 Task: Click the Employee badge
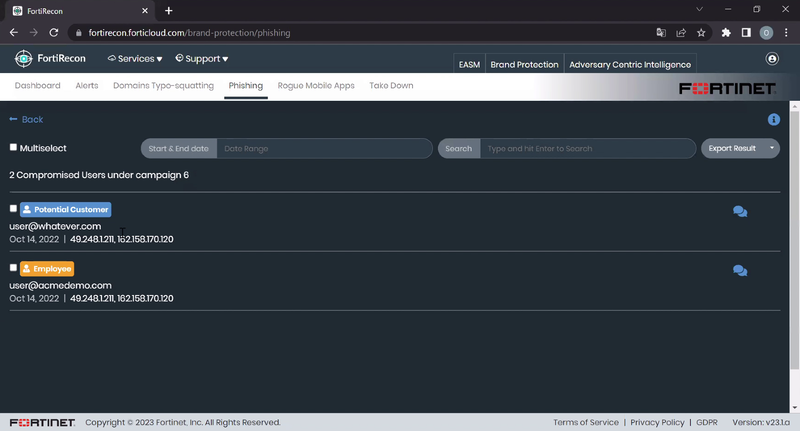47,269
